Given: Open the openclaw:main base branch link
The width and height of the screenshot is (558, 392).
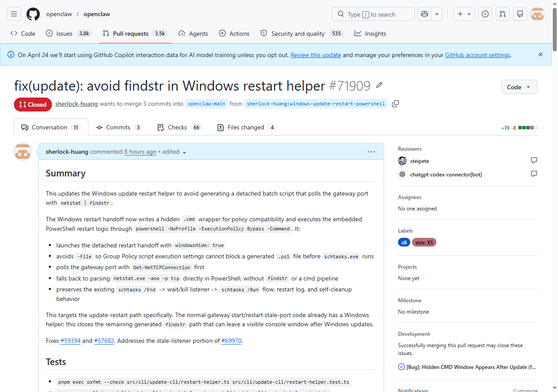Looking at the screenshot, I should pyautogui.click(x=207, y=104).
